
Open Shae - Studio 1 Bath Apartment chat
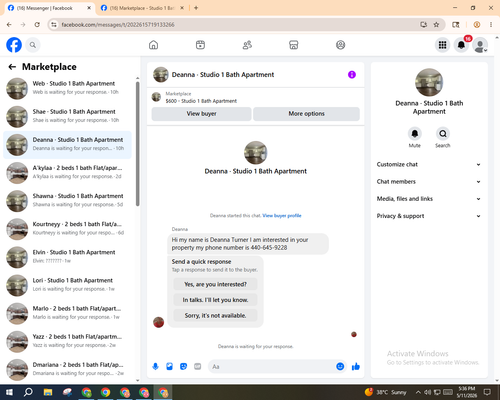point(68,117)
